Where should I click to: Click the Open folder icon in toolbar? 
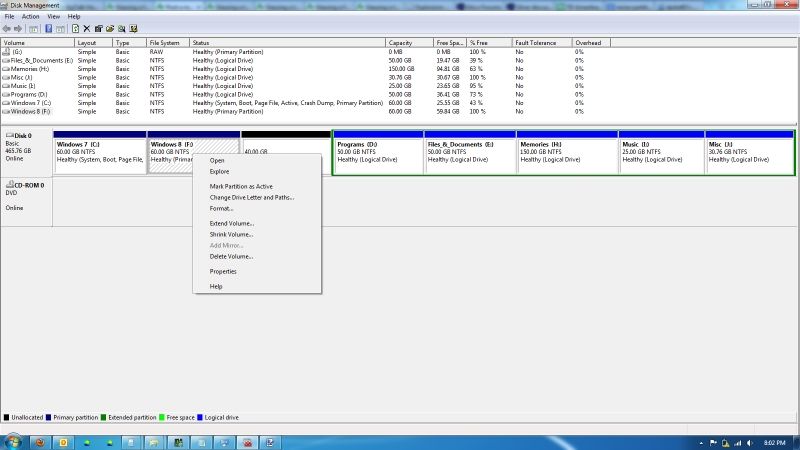[x=110, y=29]
